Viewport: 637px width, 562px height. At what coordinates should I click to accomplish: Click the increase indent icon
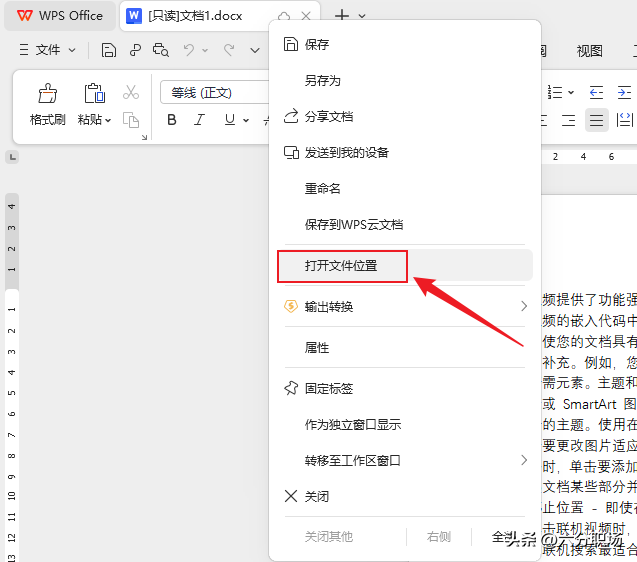624,93
